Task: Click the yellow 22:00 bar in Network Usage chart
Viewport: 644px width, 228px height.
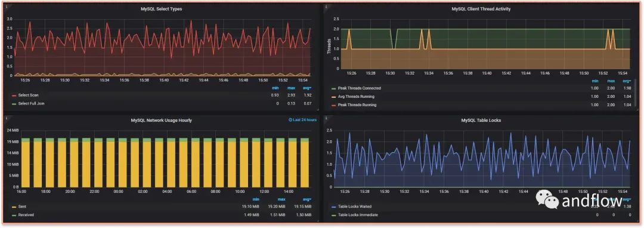Action: tap(98, 165)
